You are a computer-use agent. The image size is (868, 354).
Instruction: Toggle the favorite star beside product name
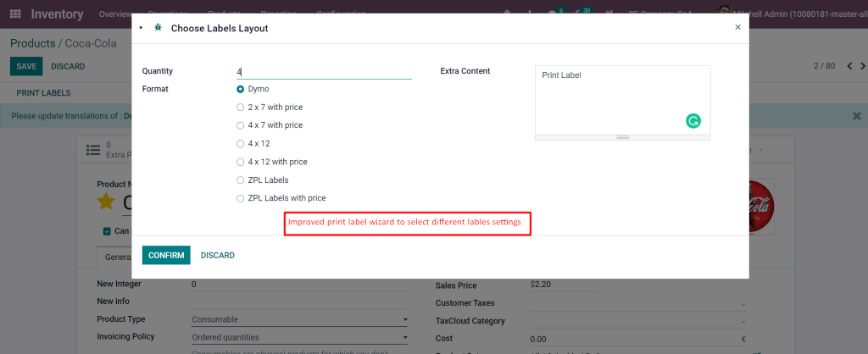[106, 202]
